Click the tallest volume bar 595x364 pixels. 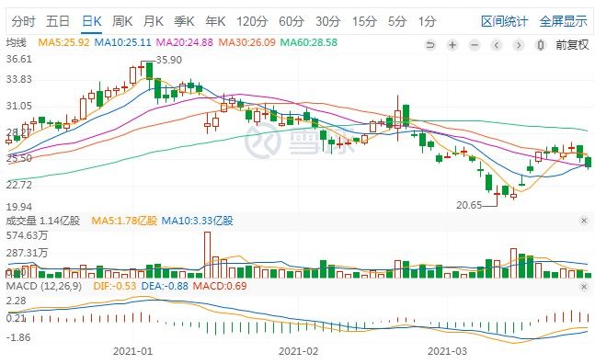pos(207,255)
